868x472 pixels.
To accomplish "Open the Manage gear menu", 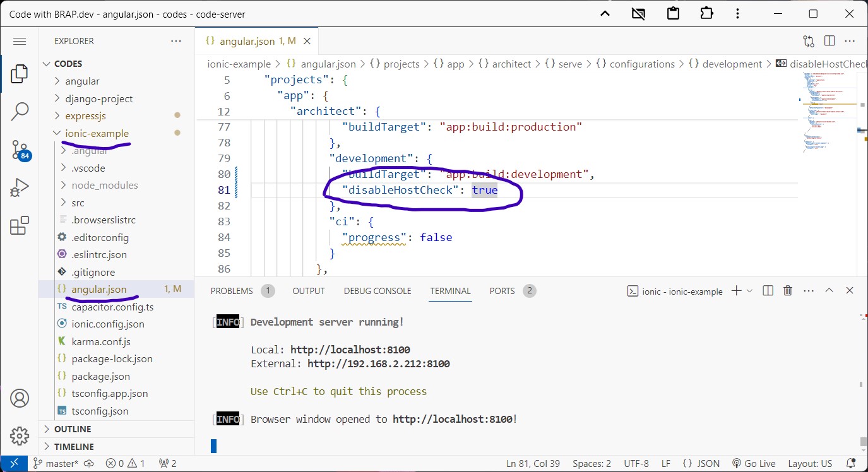I will (x=20, y=435).
